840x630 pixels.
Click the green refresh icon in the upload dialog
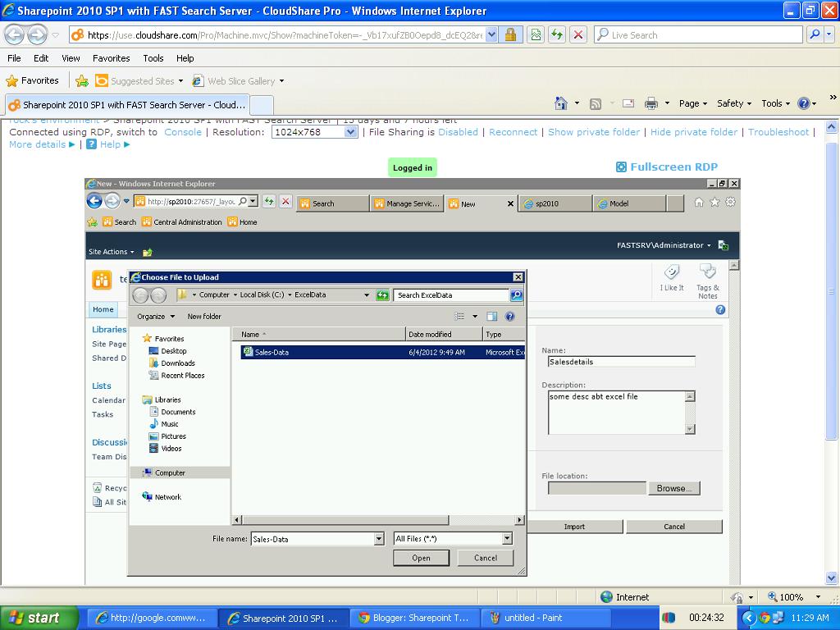(x=382, y=295)
